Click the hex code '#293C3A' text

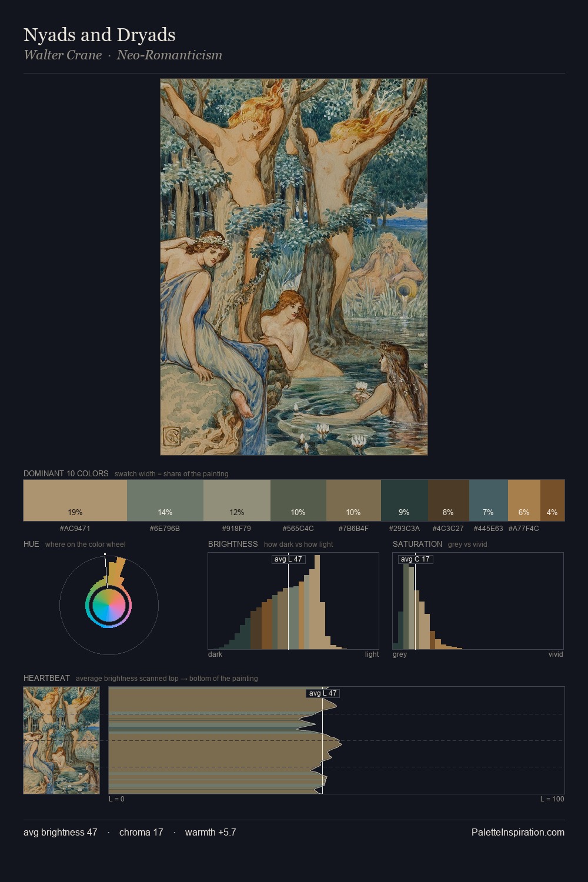click(x=405, y=529)
